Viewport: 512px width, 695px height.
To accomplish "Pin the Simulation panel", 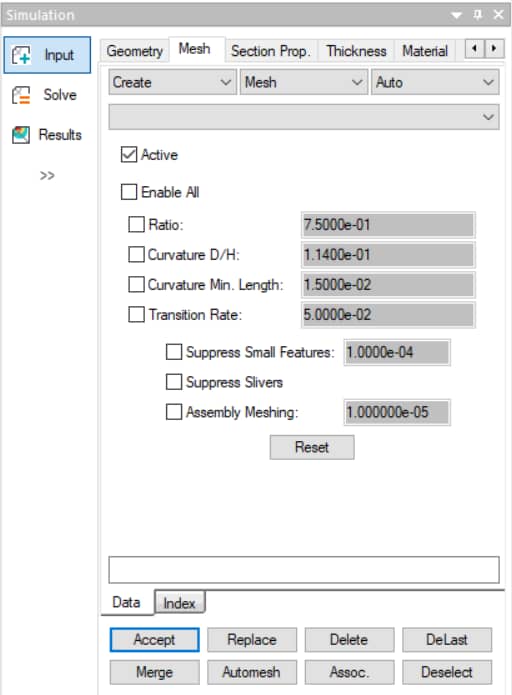I will [477, 15].
